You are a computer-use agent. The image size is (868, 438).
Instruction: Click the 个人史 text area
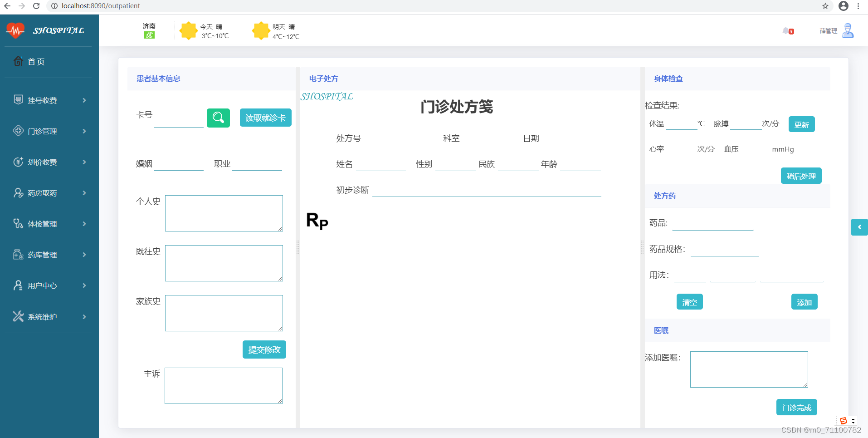[224, 213]
